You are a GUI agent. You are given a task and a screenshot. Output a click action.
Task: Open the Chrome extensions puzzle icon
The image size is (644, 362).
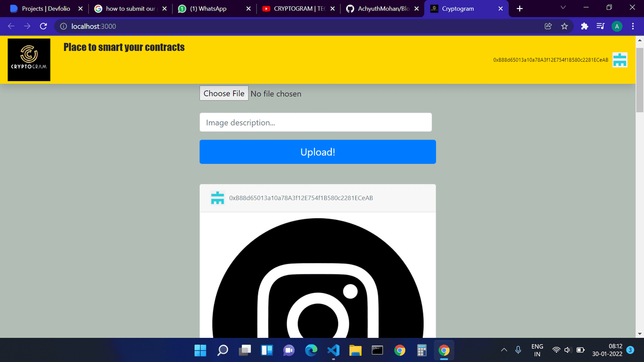[585, 26]
